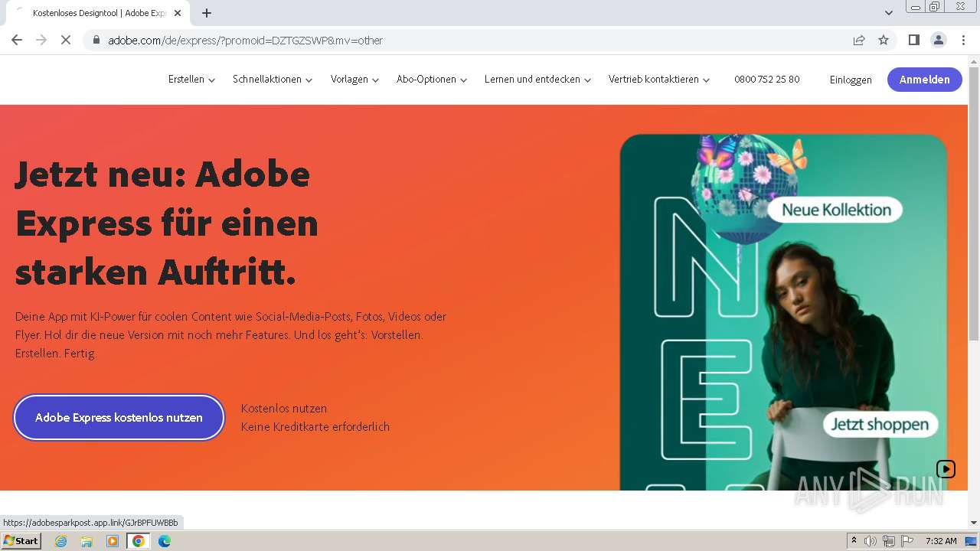Open a new browser tab

coord(207,13)
